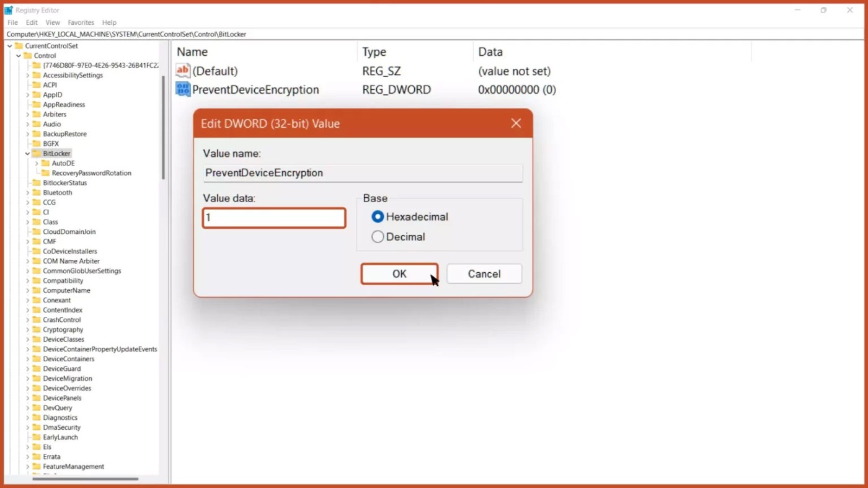Confirm the DWORD edit with OK
The image size is (868, 488).
point(399,274)
